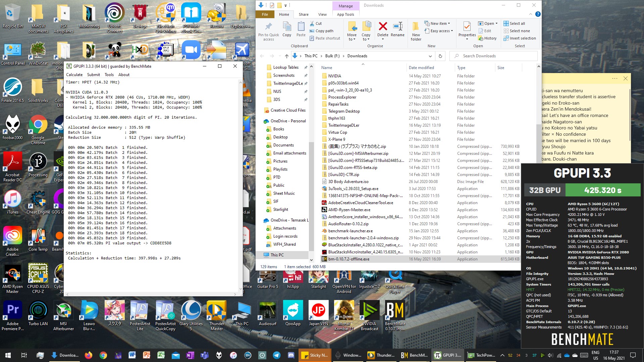Screen dimensions: 644x362
Task: Click Select none in ribbon
Action: point(517,31)
